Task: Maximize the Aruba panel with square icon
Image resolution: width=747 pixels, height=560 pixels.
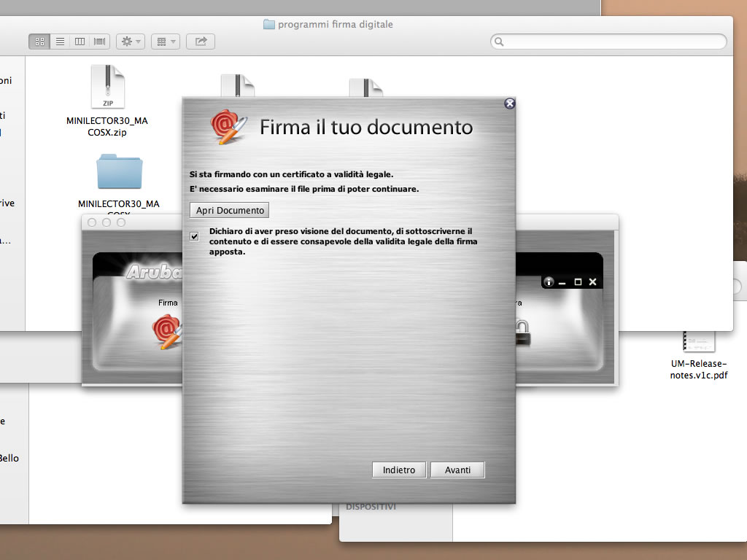Action: point(578,282)
